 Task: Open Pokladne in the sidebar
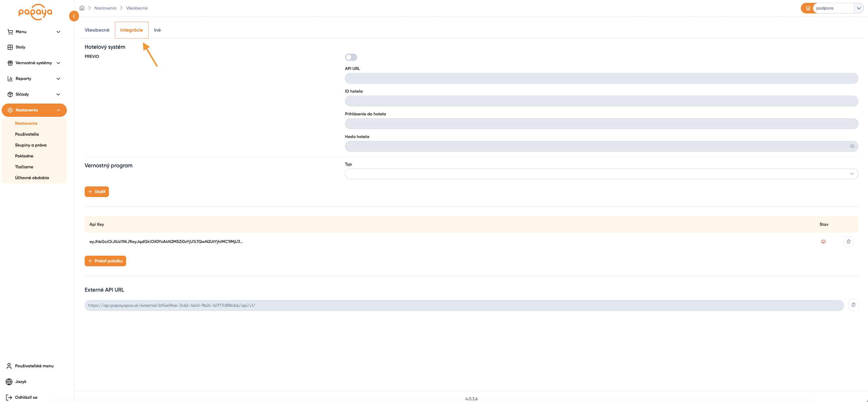coord(24,156)
